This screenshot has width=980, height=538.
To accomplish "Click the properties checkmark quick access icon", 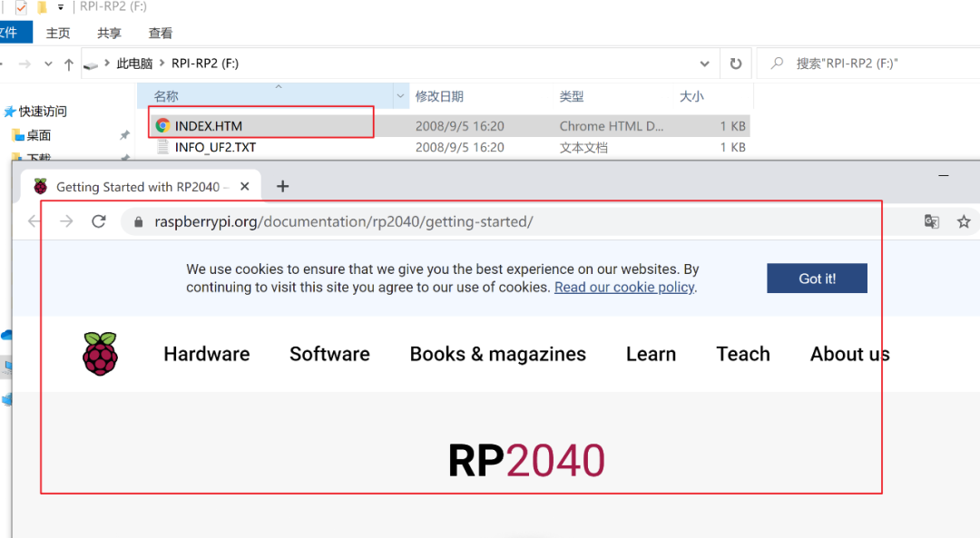I will coord(21,7).
